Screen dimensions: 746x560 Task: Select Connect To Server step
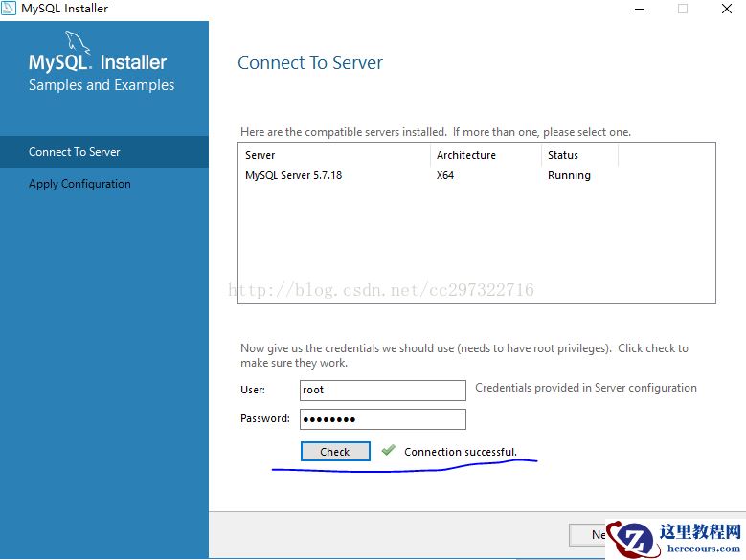(x=104, y=152)
